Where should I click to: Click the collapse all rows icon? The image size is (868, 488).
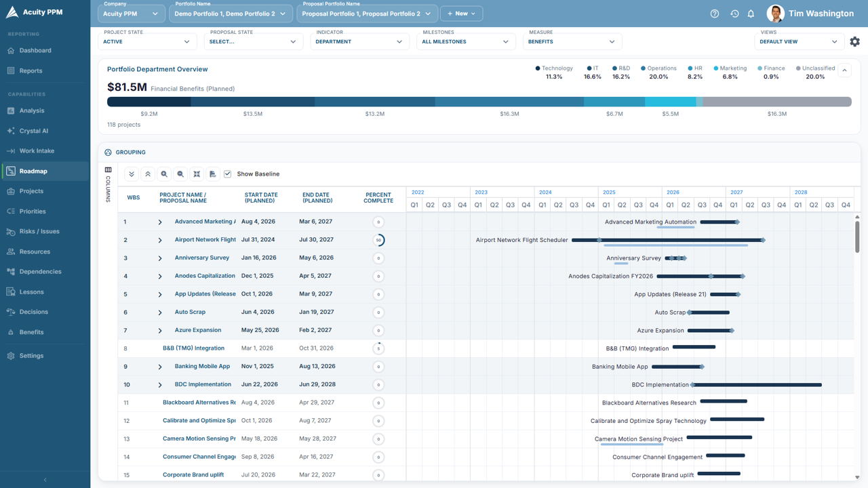[148, 174]
